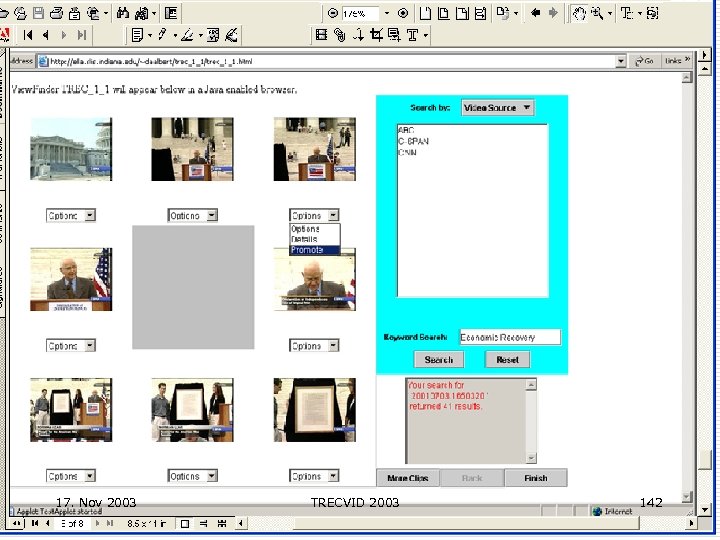Open Options dropdown under bottom left thumbnail

71,476
